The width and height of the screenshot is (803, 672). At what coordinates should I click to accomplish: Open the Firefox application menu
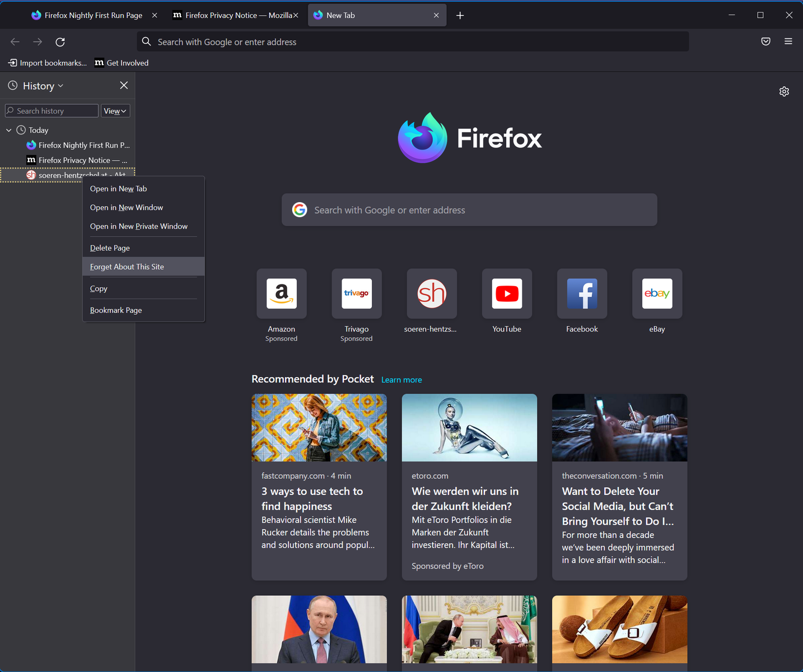(x=788, y=41)
